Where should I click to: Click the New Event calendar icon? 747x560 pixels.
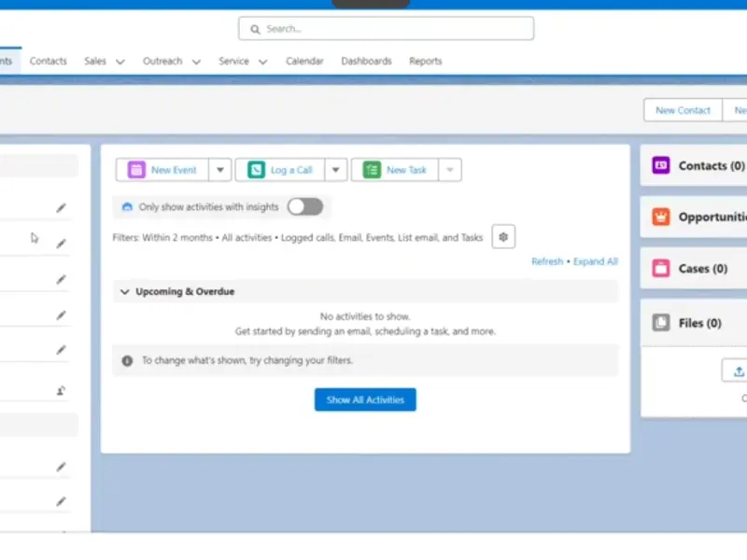[136, 170]
